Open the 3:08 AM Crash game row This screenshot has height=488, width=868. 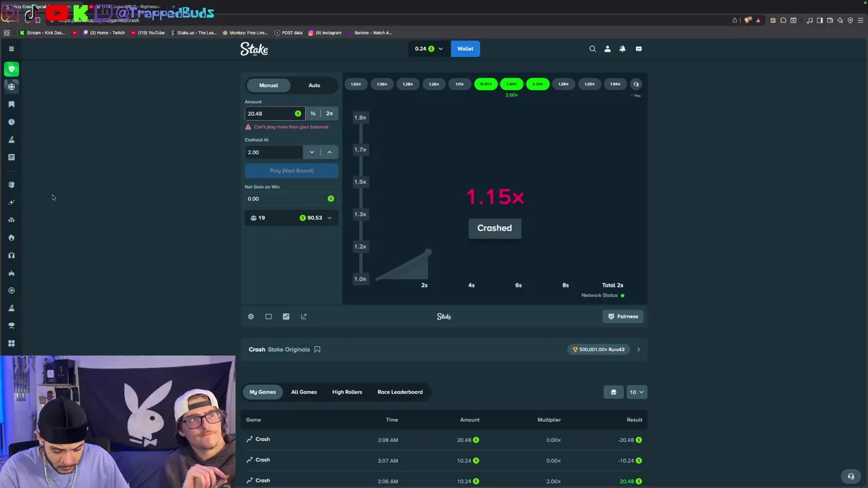click(x=444, y=440)
